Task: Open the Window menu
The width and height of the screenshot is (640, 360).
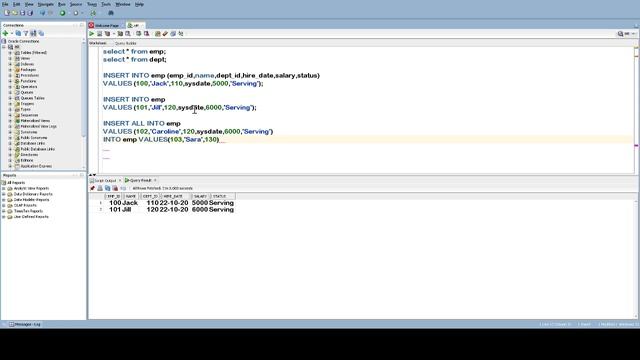Action: coord(122,4)
